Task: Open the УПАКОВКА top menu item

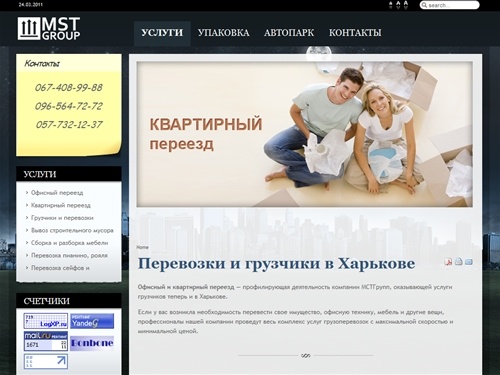Action: point(223,33)
